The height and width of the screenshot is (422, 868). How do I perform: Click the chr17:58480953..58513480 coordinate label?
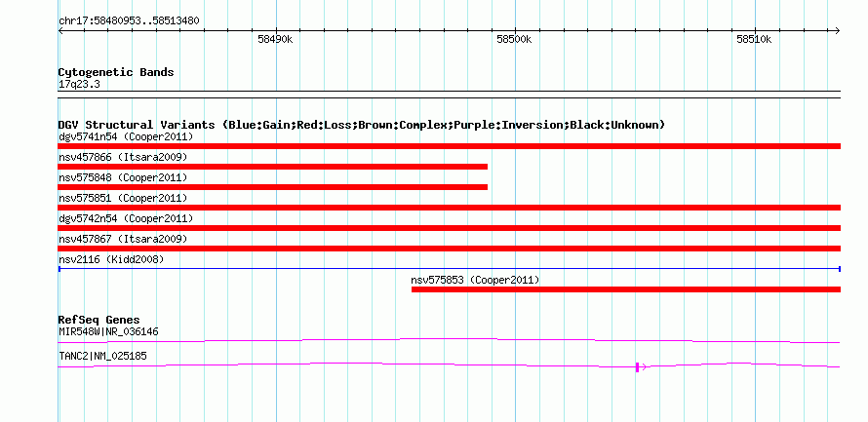click(129, 21)
